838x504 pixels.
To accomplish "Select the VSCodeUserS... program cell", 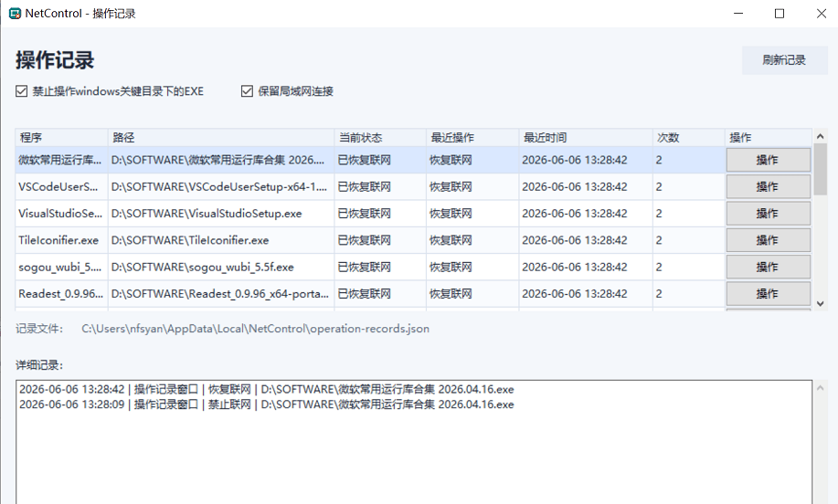I will click(61, 187).
